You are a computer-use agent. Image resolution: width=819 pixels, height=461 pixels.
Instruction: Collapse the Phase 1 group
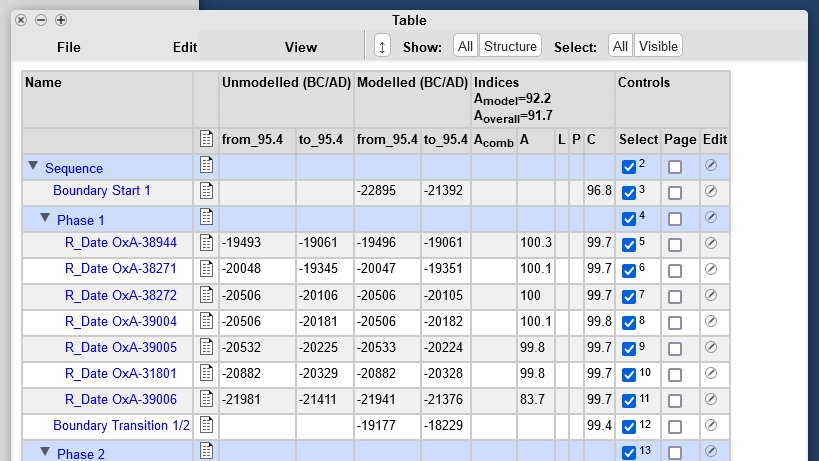point(45,218)
